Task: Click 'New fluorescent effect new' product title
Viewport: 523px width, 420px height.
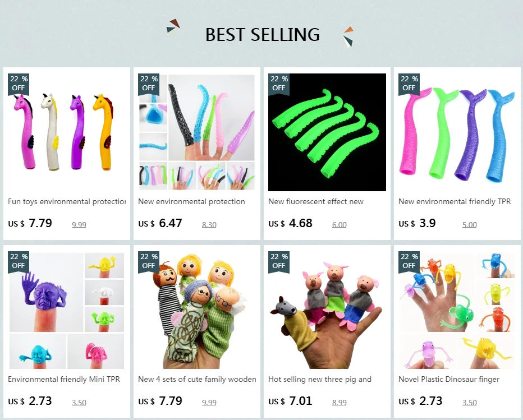Action: pos(316,202)
